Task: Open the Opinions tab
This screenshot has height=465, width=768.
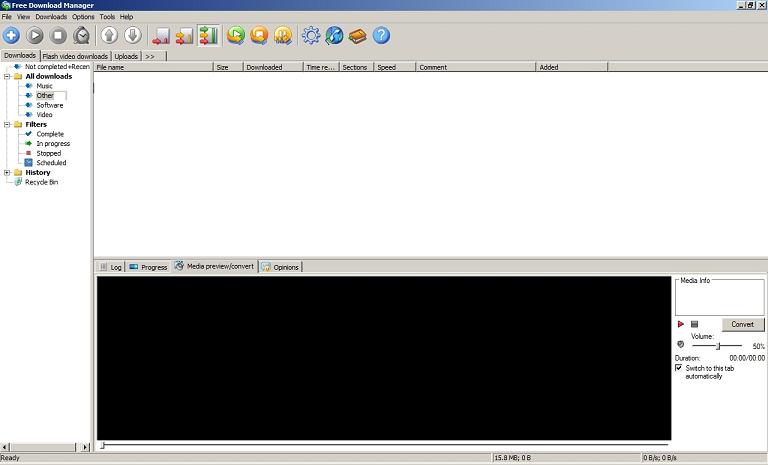Action: pos(281,267)
